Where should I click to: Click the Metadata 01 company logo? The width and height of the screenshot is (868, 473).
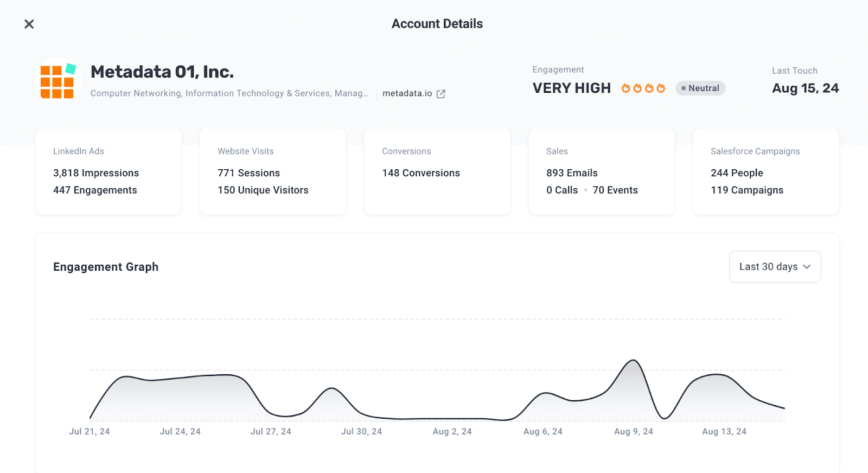coord(58,81)
